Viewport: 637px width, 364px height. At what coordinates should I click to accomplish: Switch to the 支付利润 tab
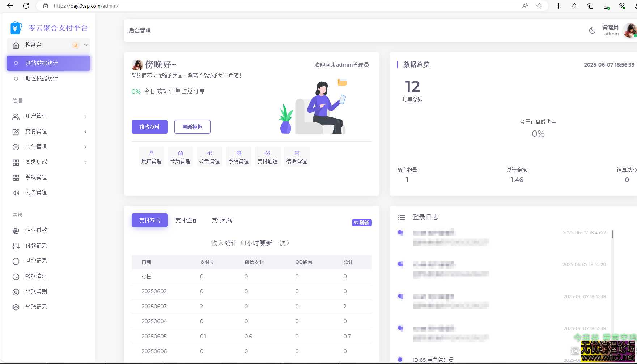[222, 220]
